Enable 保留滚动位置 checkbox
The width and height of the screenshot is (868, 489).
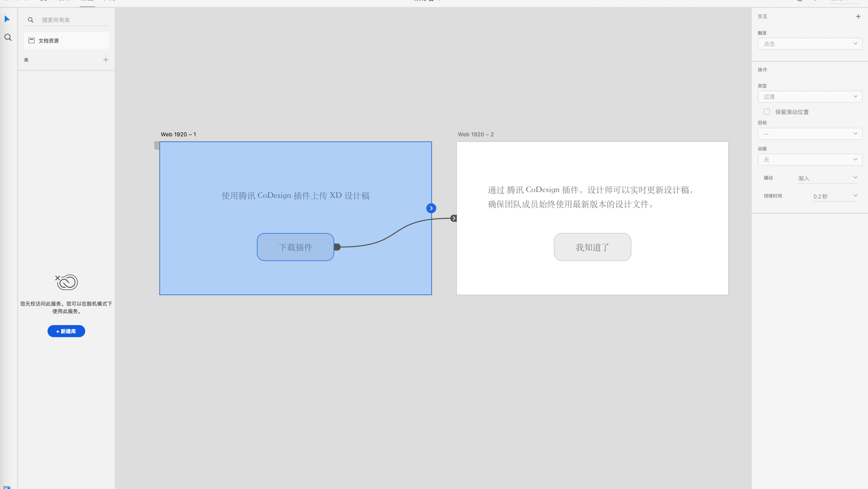coord(767,112)
